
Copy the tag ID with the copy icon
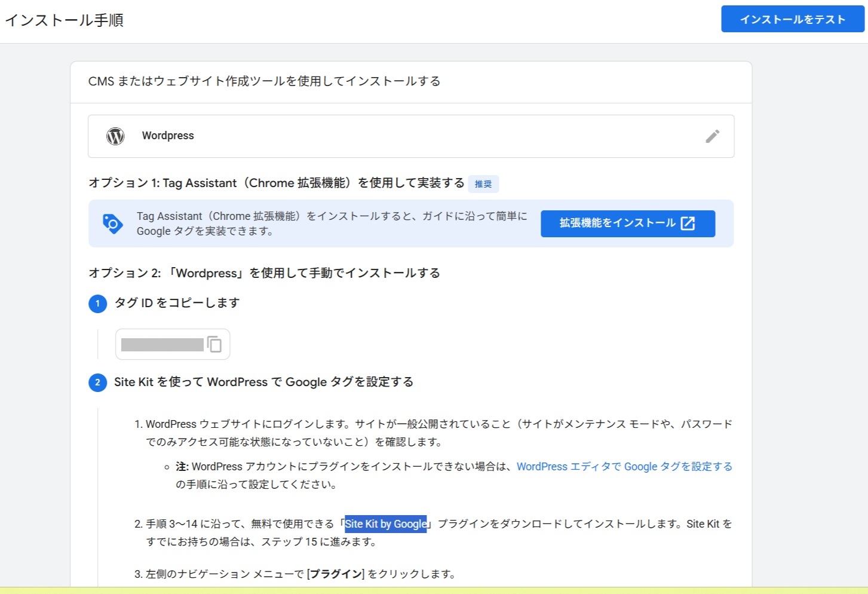click(x=214, y=344)
